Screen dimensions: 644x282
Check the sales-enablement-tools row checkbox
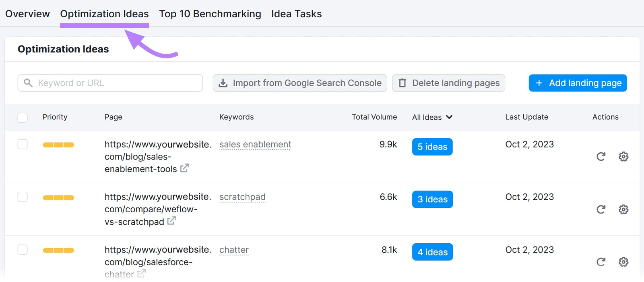pyautogui.click(x=23, y=144)
